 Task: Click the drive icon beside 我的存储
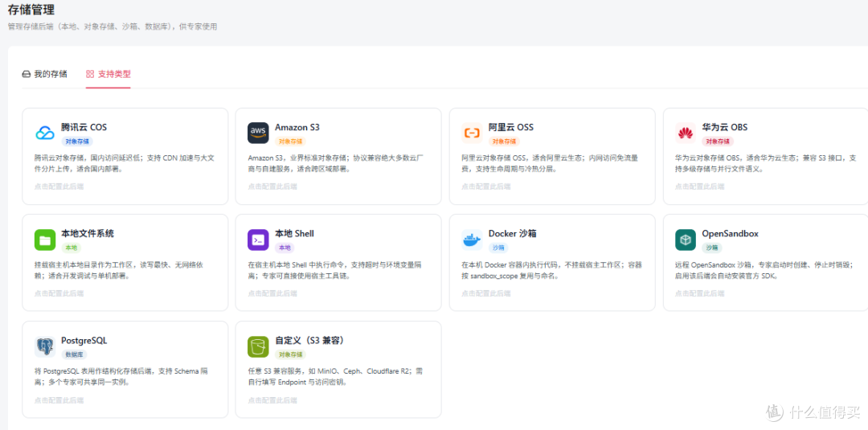(26, 74)
